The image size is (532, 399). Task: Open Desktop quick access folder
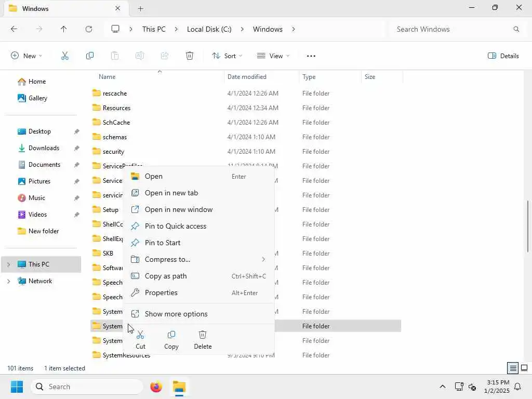(34, 131)
